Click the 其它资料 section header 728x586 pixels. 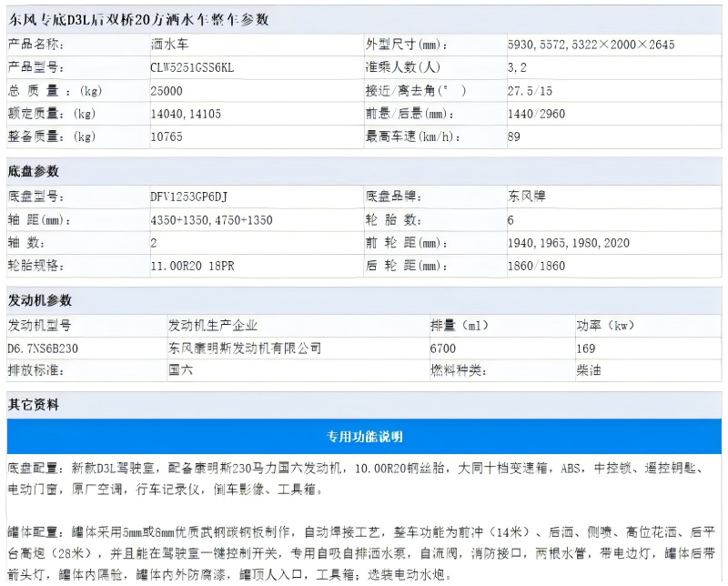[34, 404]
